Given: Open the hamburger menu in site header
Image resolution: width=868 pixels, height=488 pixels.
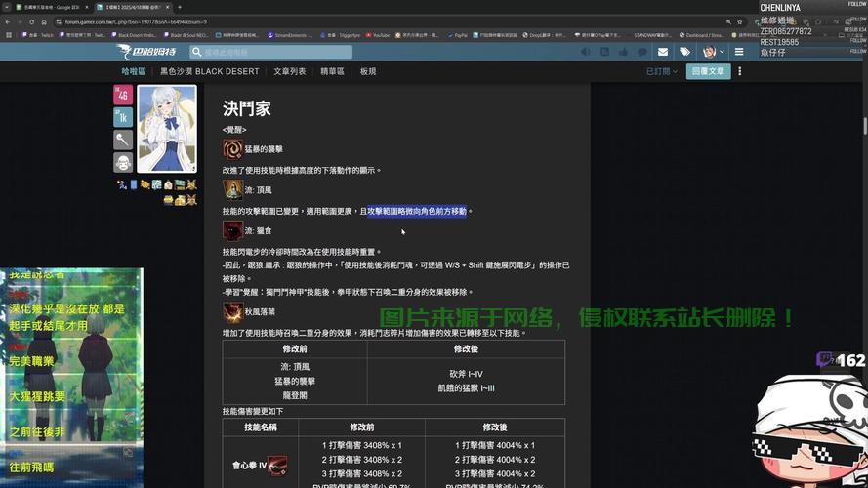Looking at the screenshot, I should pos(739,52).
